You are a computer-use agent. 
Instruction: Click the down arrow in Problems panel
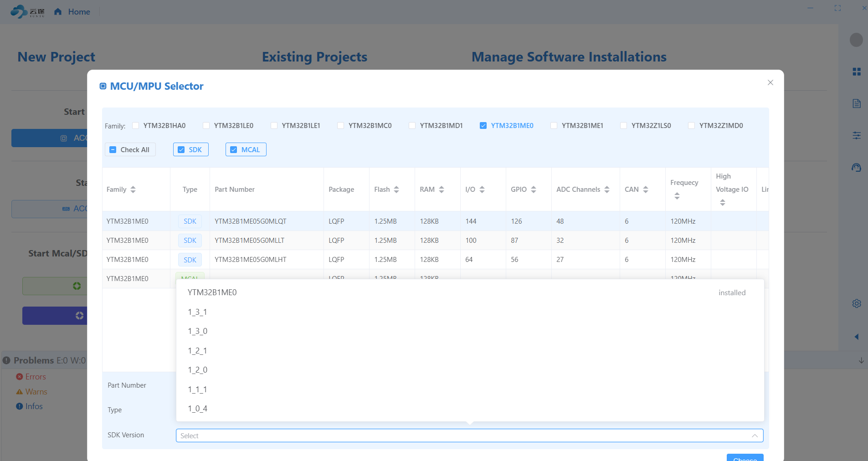(861, 360)
